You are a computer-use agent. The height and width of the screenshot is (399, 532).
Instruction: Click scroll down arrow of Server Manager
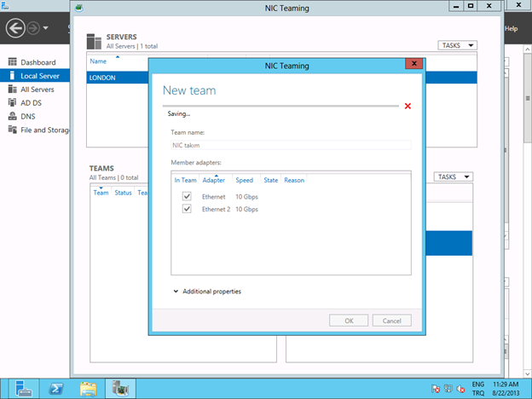click(x=527, y=373)
